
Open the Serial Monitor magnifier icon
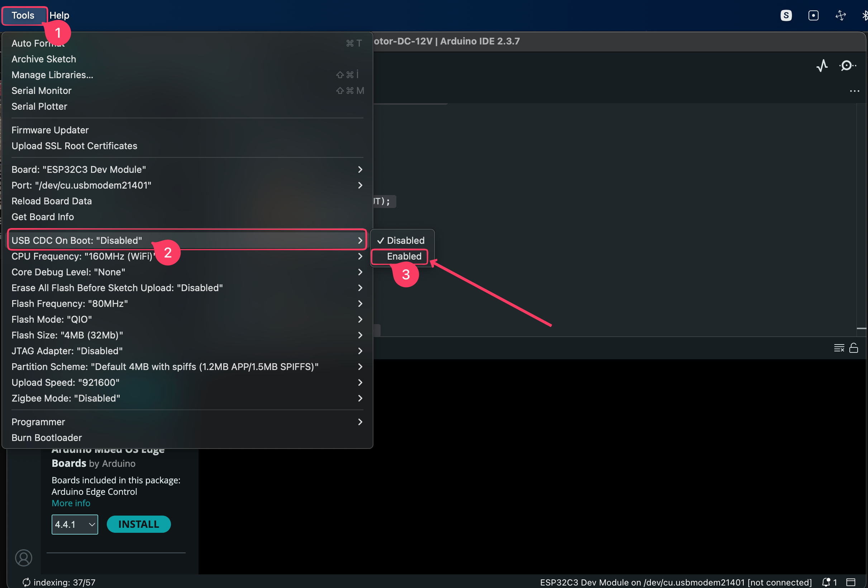(x=847, y=66)
